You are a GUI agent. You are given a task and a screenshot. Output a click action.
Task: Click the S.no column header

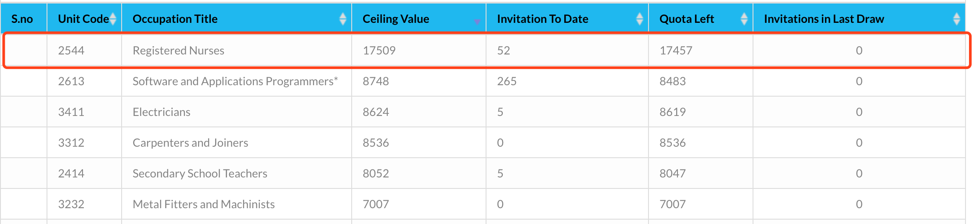click(22, 19)
